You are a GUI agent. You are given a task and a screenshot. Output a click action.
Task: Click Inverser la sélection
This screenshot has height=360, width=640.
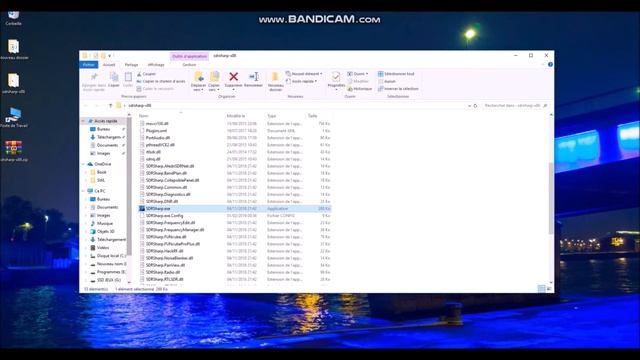pyautogui.click(x=398, y=89)
